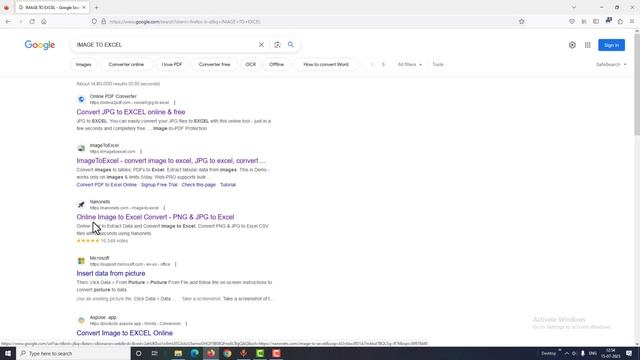Open Cortana circle icon on taskbar
This screenshot has width=640, height=360.
coord(138,353)
